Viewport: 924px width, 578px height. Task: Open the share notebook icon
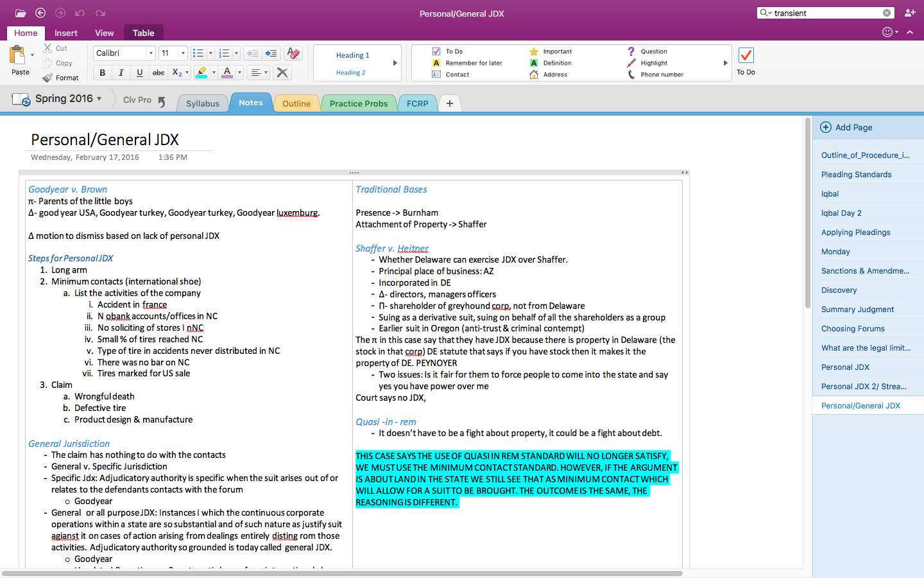click(909, 13)
